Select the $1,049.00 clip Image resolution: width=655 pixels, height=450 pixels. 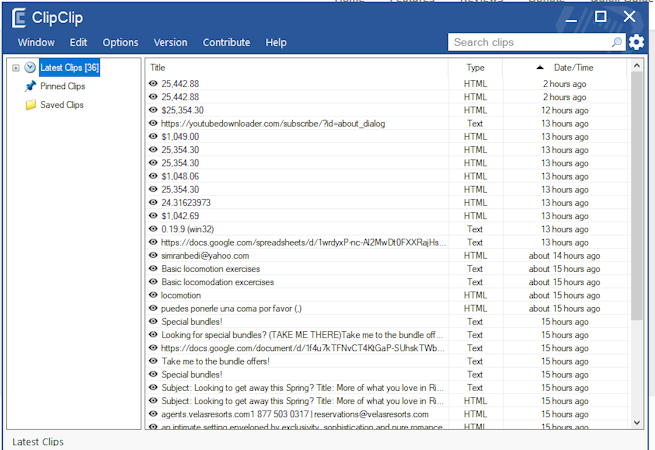point(180,137)
